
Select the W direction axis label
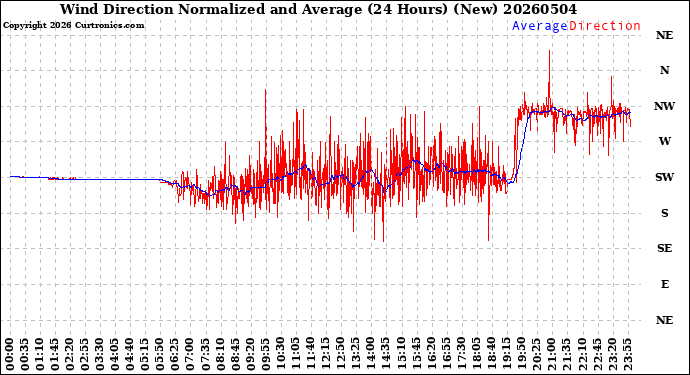click(664, 141)
